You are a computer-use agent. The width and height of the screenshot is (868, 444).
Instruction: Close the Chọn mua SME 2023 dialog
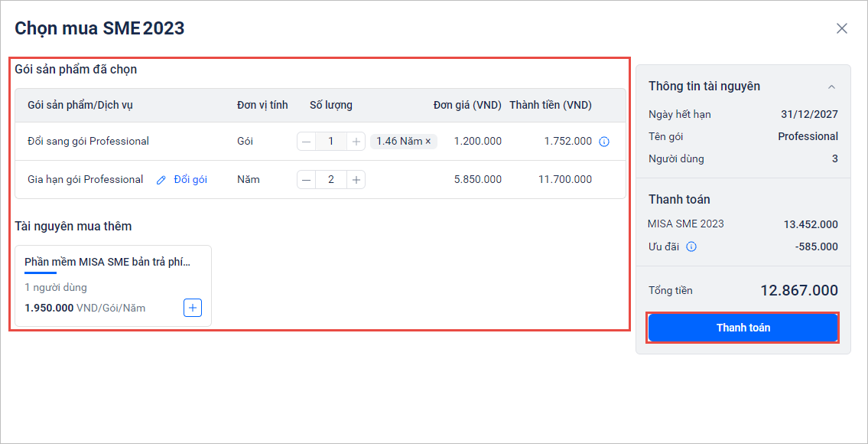click(x=841, y=28)
